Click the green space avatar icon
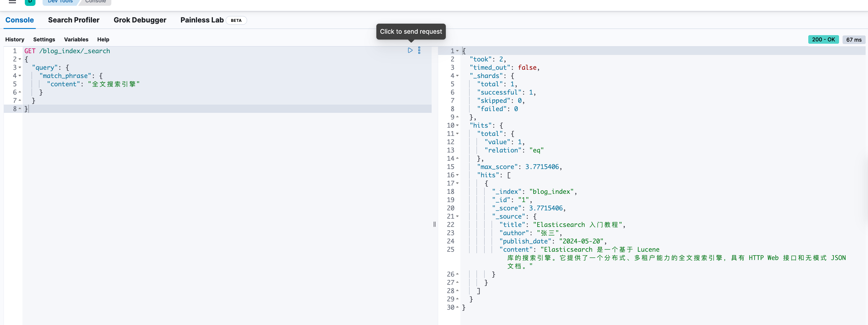Image resolution: width=868 pixels, height=325 pixels. point(30,2)
